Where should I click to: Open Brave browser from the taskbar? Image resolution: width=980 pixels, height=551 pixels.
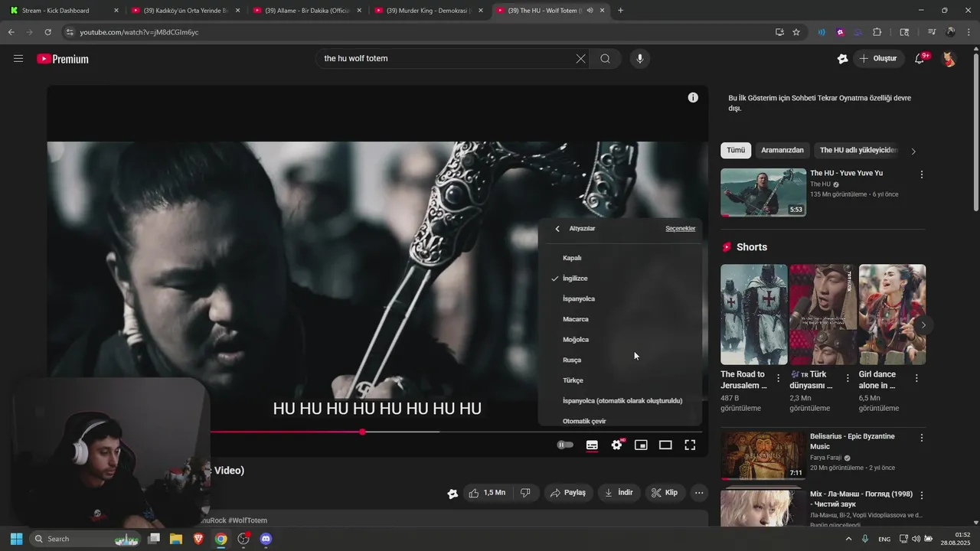point(198,539)
